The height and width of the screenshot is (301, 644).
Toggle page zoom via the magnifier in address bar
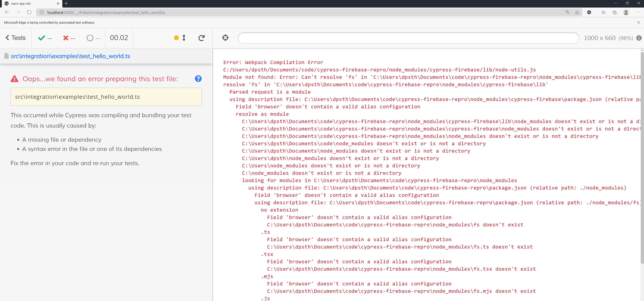pos(568,12)
